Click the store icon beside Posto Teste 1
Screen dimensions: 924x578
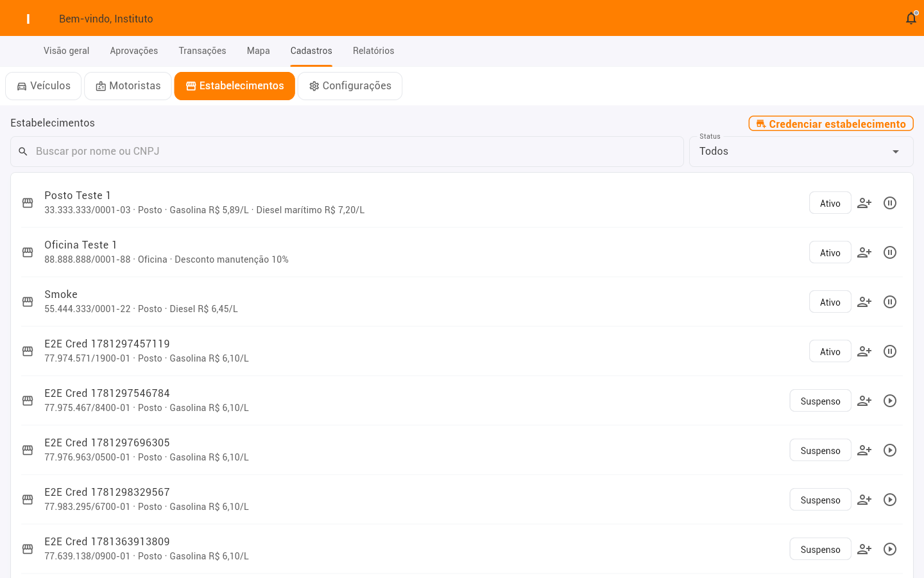[28, 203]
